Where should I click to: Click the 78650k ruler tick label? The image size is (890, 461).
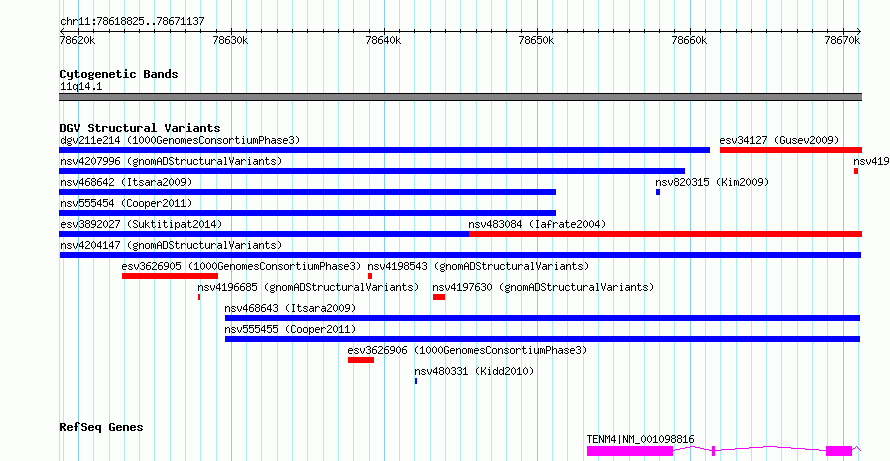click(x=537, y=40)
